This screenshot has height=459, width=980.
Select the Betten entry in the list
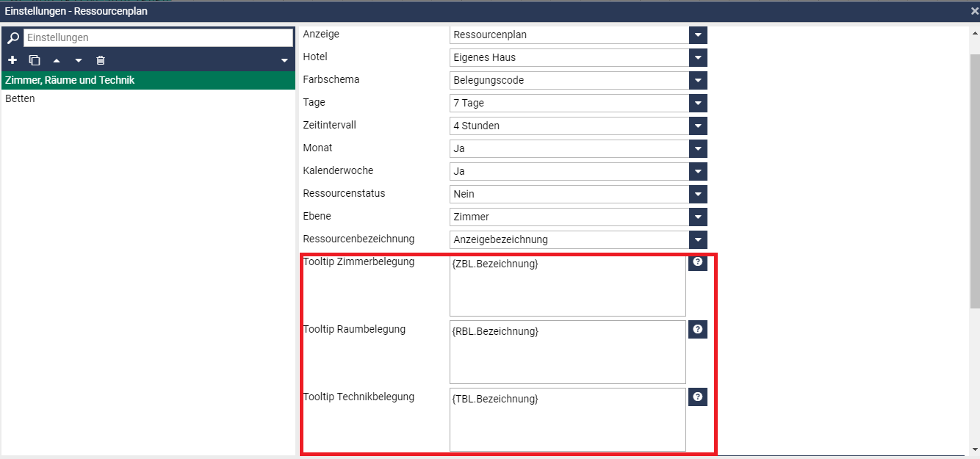click(x=20, y=98)
